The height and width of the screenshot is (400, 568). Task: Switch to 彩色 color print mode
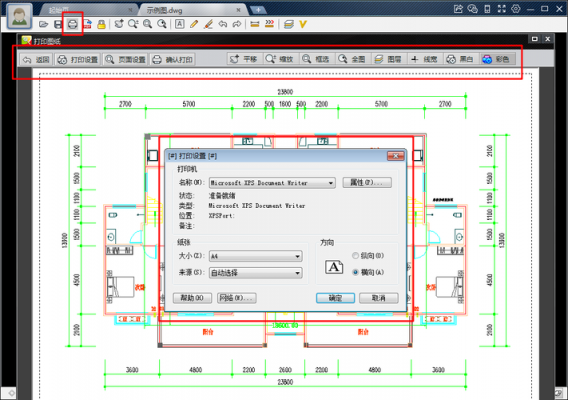[x=497, y=59]
